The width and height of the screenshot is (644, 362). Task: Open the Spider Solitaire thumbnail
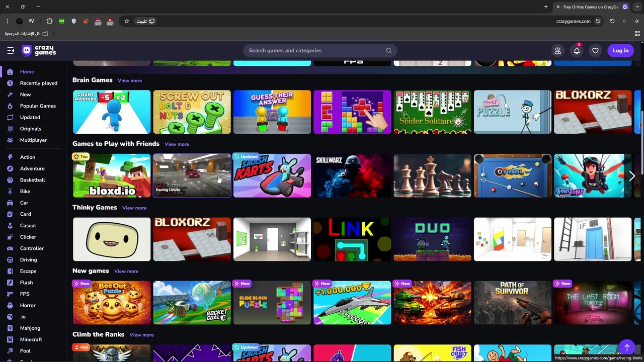click(x=433, y=112)
